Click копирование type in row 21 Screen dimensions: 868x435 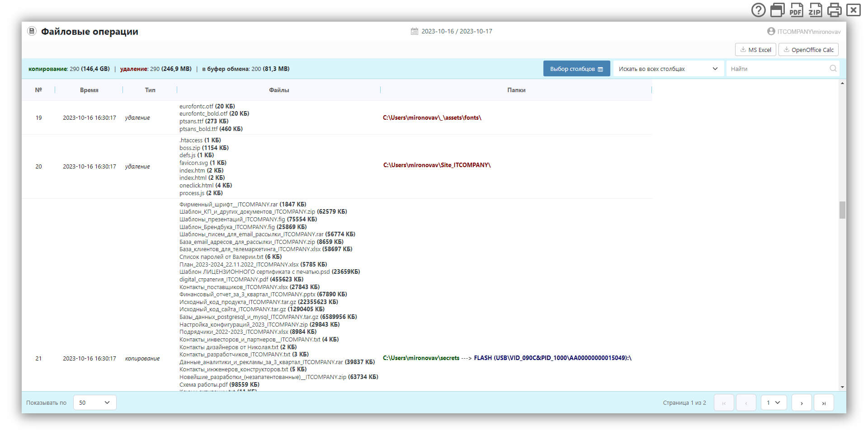tap(142, 358)
